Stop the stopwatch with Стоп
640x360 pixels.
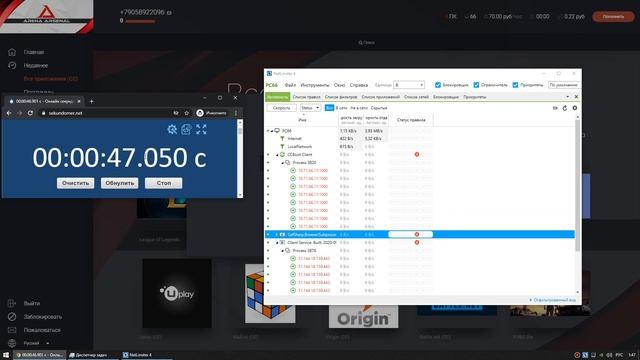pos(164,183)
